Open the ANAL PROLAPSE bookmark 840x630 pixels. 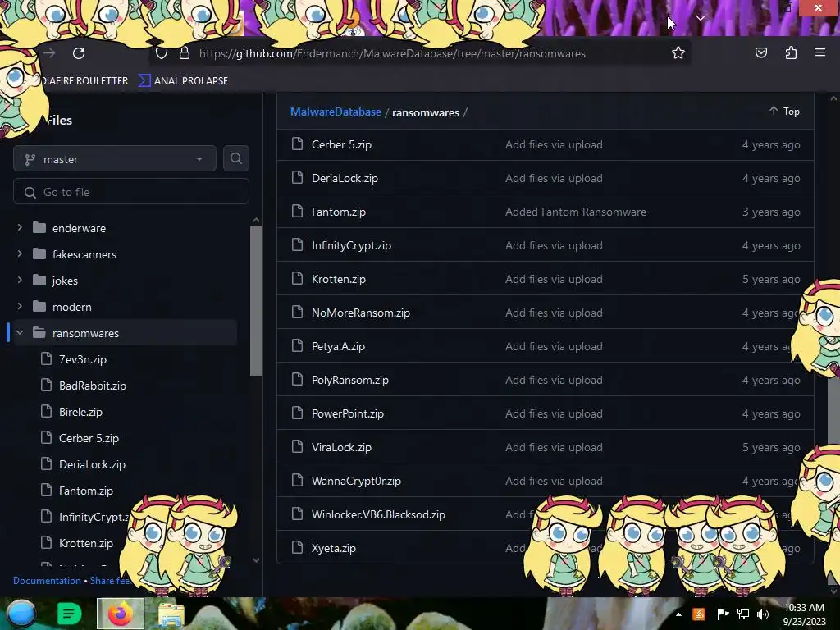(183, 81)
